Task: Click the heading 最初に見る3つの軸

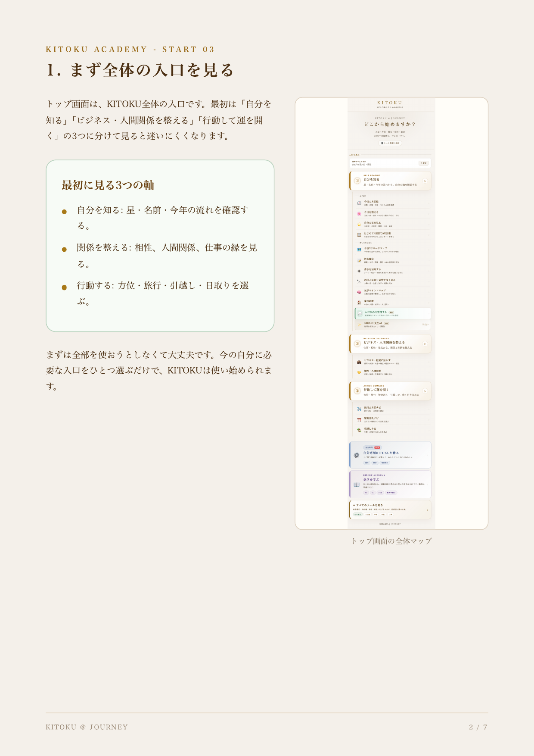Action: tap(108, 185)
